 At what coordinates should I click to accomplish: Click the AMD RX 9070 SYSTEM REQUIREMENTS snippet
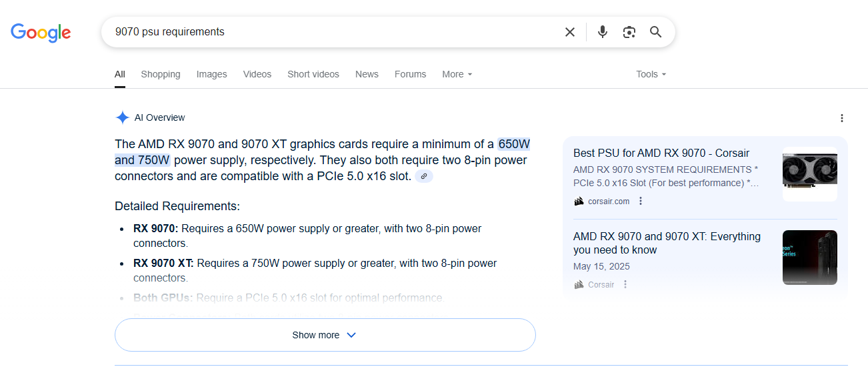[x=667, y=176]
